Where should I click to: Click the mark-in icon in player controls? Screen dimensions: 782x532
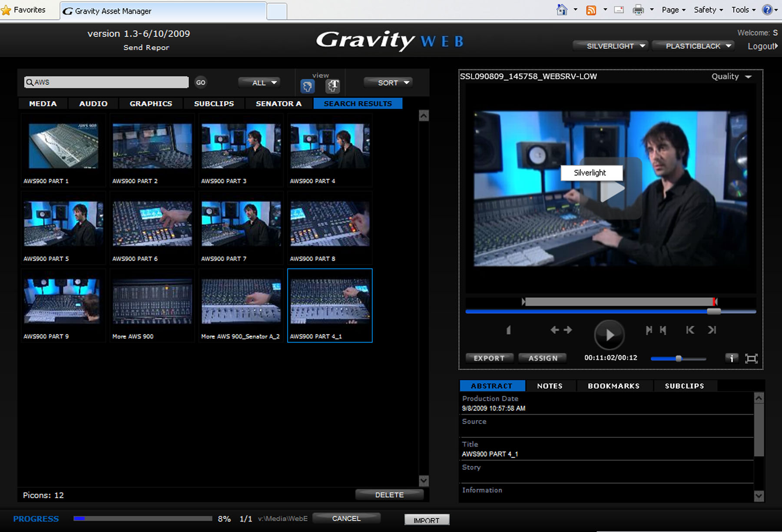649,330
